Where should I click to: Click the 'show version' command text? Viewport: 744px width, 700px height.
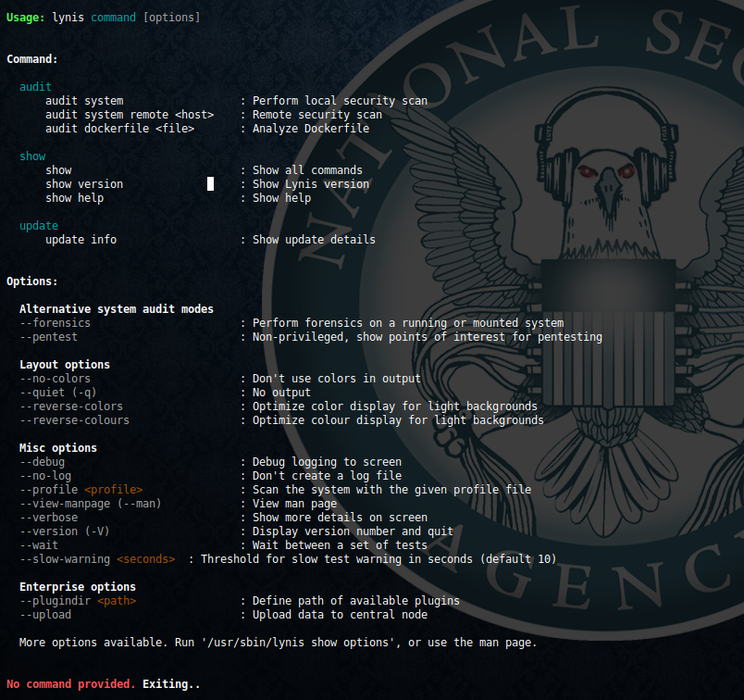click(83, 184)
